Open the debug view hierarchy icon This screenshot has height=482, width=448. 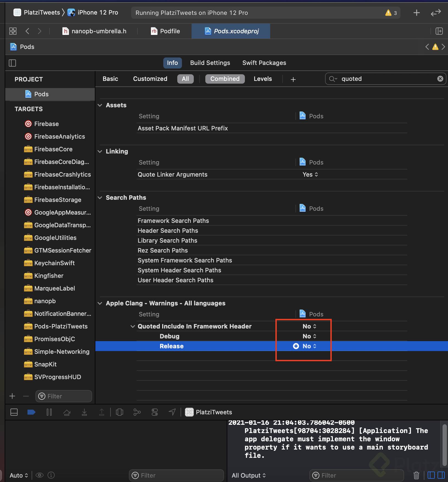[120, 412]
